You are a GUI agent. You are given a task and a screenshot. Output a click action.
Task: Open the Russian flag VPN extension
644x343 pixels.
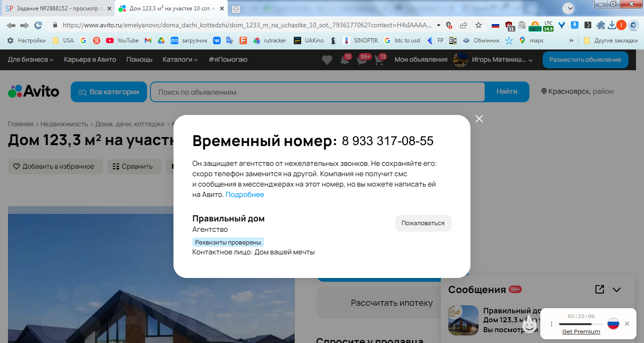[x=495, y=25]
